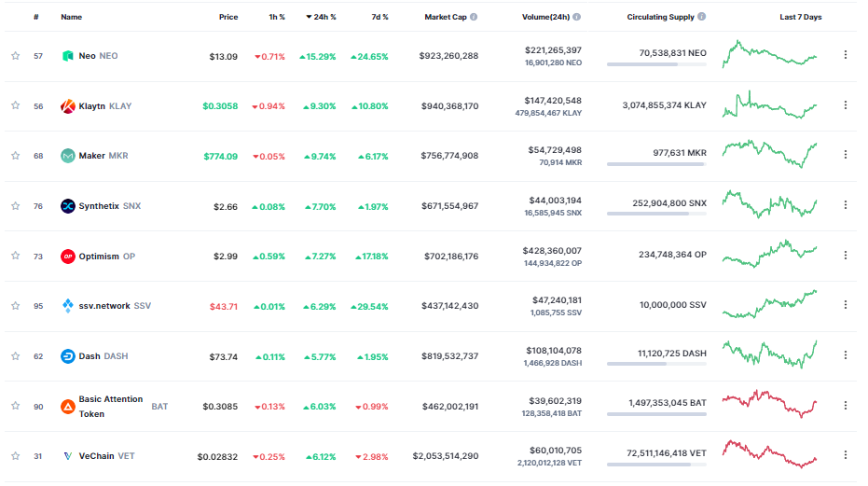Screen dimensions: 868x486
Task: Open ssv.network SSV coin page
Action: click(115, 306)
